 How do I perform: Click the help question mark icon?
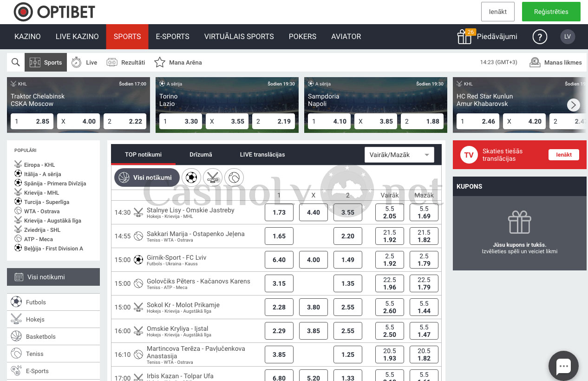click(539, 37)
